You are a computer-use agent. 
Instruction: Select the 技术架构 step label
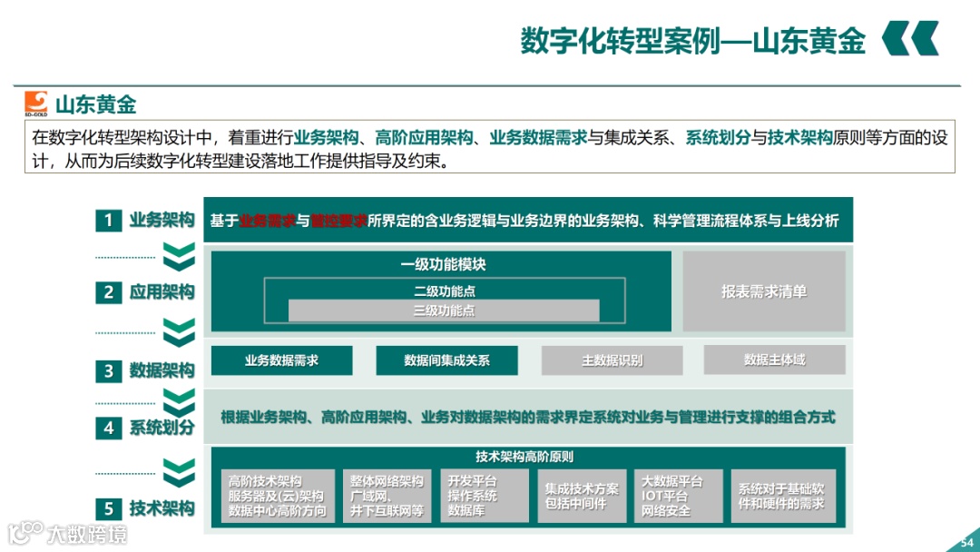tap(162, 508)
